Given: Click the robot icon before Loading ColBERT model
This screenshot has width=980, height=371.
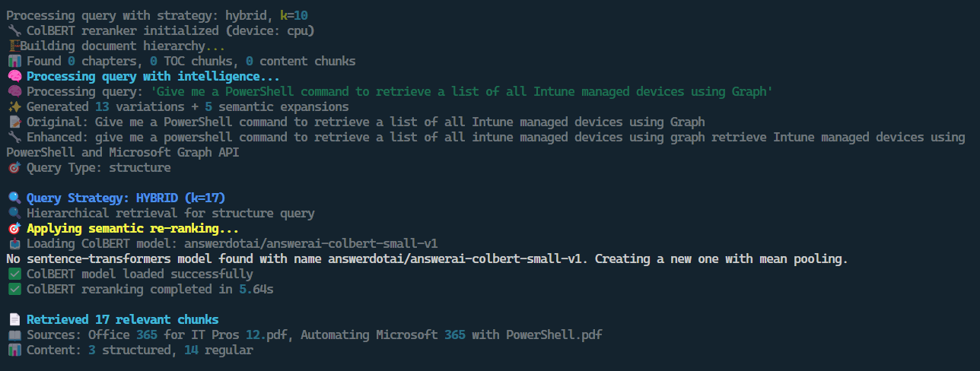Looking at the screenshot, I should point(13,243).
